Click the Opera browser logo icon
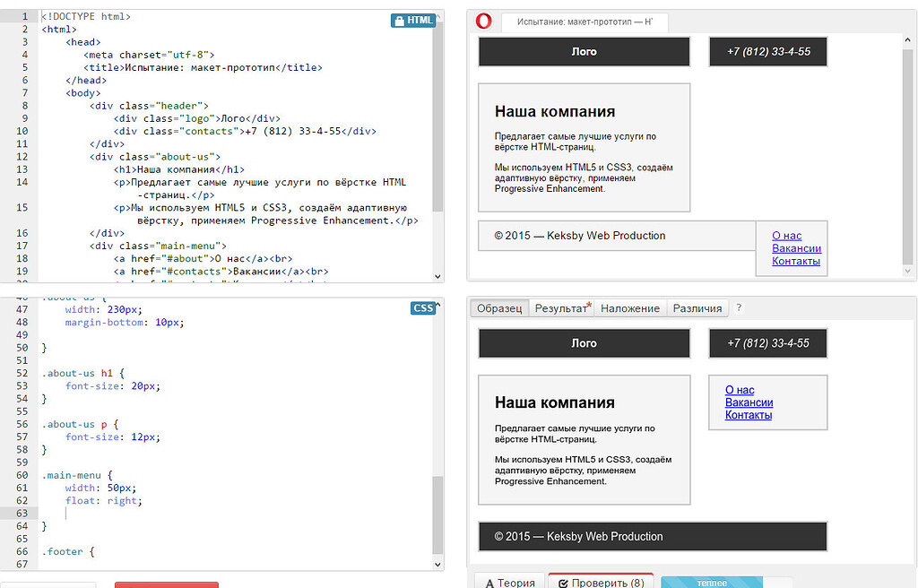This screenshot has width=918, height=588. [484, 22]
